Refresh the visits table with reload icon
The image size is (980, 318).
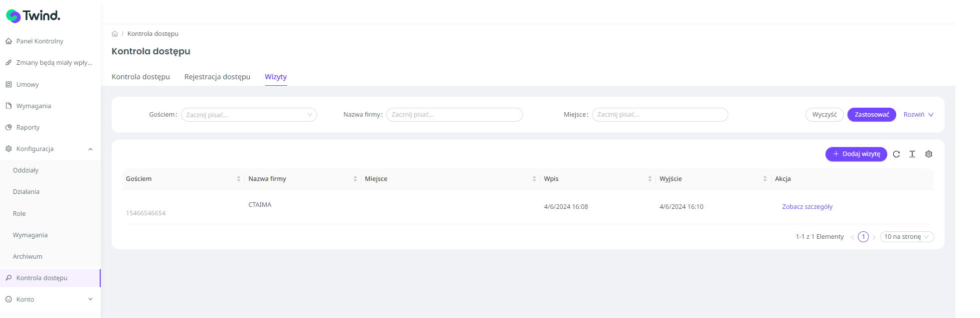coord(896,155)
